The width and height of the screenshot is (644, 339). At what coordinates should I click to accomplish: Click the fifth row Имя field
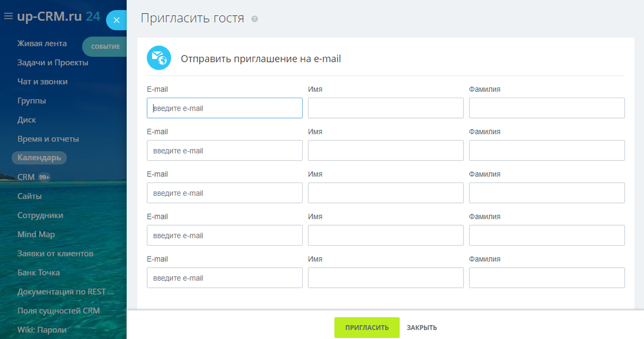point(386,277)
